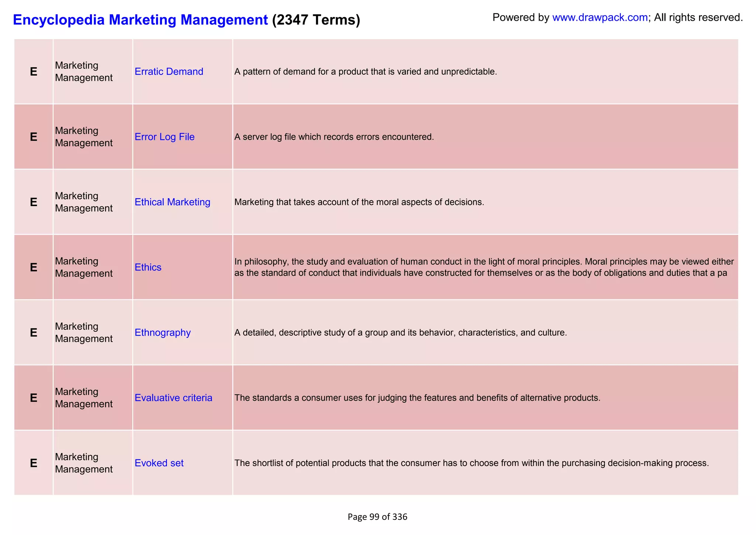Open the Ethical Marketing term link
The image size is (756, 535).
[x=172, y=202]
